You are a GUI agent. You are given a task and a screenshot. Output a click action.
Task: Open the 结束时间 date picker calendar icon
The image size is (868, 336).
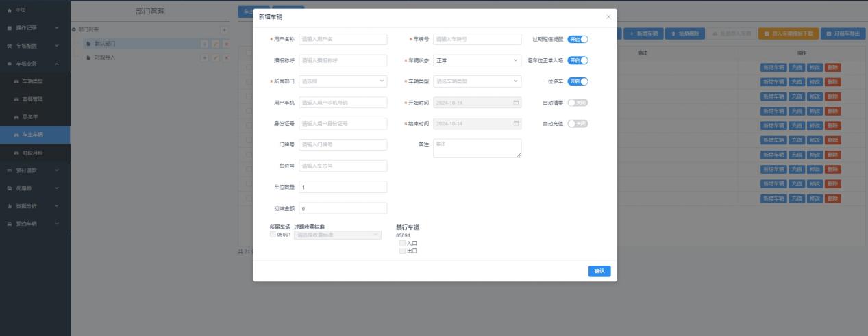click(x=516, y=124)
